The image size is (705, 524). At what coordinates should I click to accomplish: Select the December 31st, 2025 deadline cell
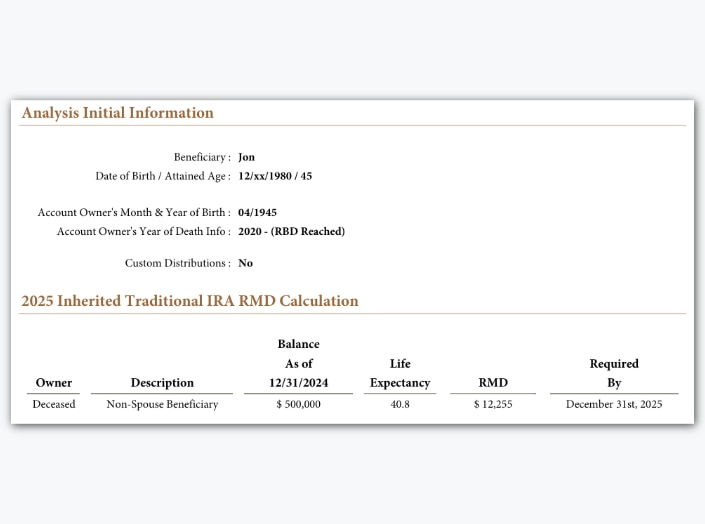[x=614, y=405]
